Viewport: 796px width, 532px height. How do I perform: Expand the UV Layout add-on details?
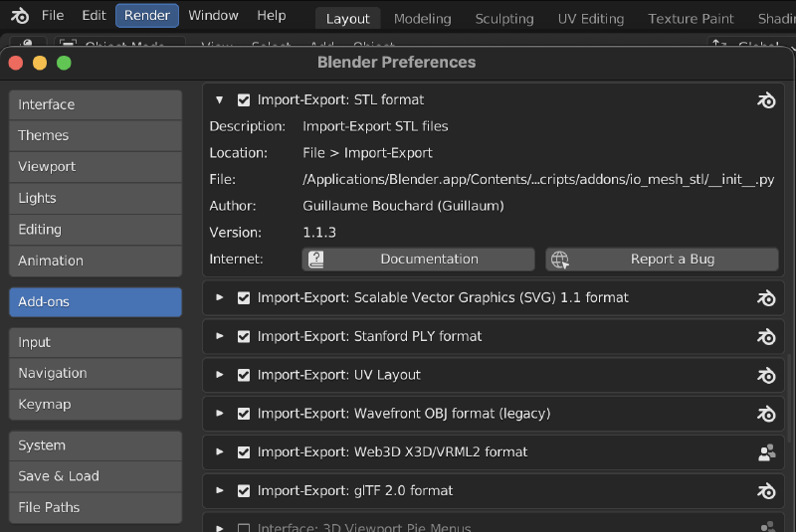(219, 375)
